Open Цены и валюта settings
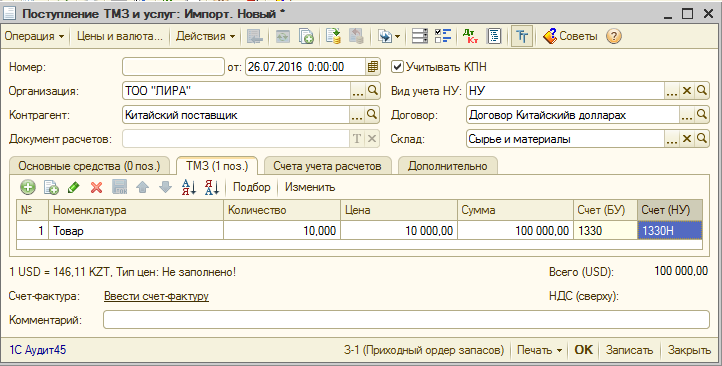This screenshot has height=366, width=722. tap(120, 36)
